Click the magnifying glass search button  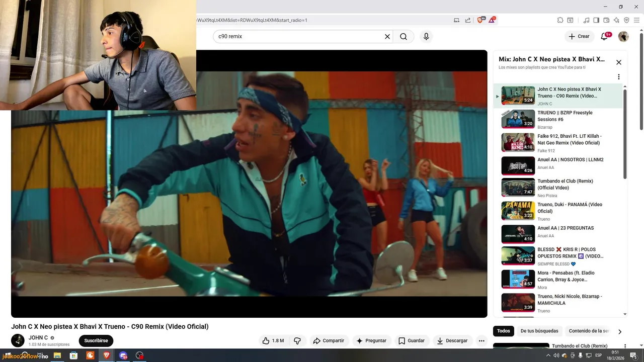pos(404,37)
